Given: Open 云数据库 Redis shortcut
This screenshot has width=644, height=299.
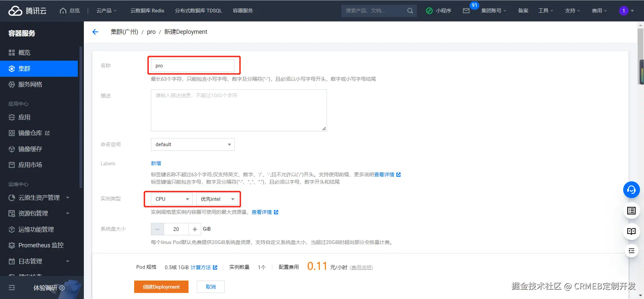Looking at the screenshot, I should pos(147,11).
